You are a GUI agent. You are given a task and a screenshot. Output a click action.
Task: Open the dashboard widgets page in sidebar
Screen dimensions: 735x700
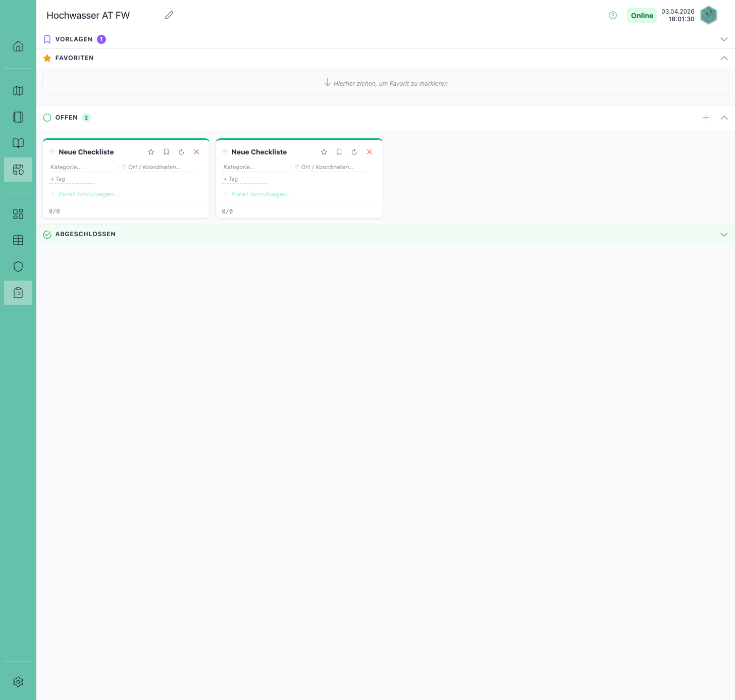[x=18, y=214]
